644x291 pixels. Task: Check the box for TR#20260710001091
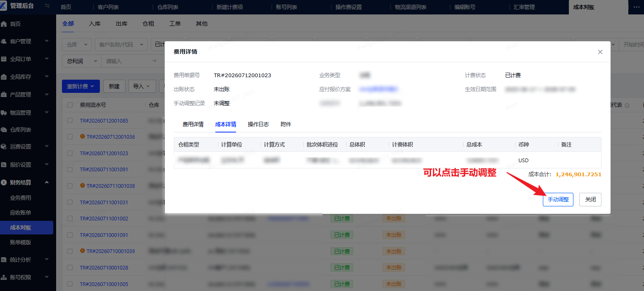coord(70,235)
